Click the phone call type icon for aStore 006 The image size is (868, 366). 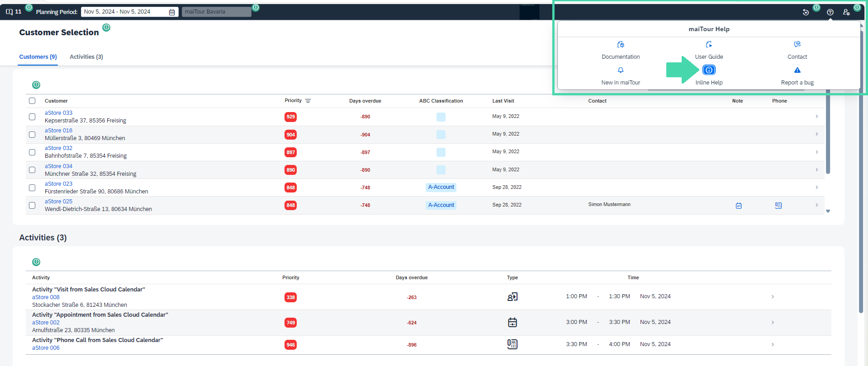[512, 344]
